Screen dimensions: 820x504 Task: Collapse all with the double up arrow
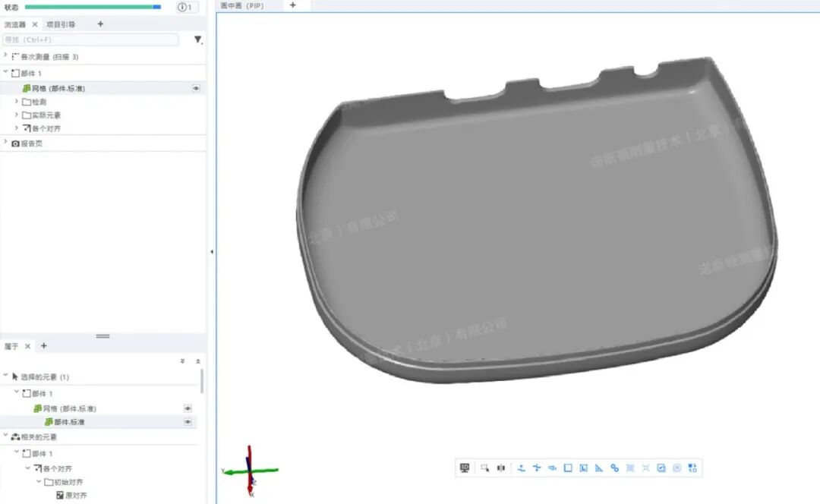(x=198, y=361)
